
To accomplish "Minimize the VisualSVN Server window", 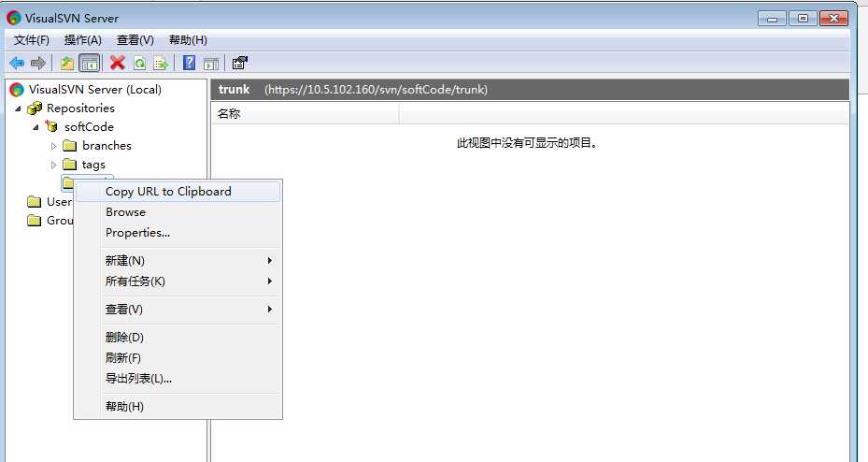I will [773, 19].
